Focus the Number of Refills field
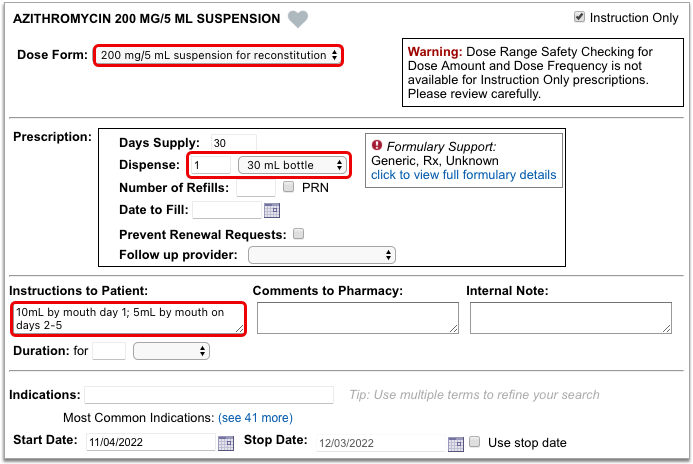 256,188
